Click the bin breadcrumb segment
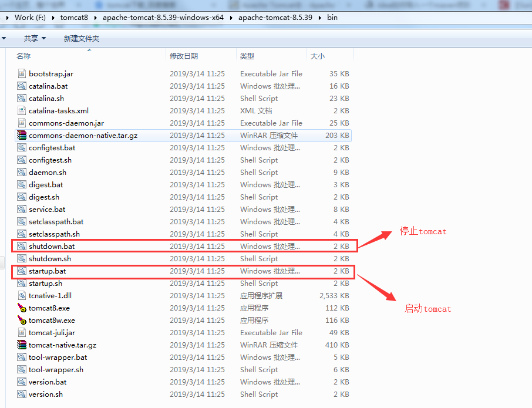Image resolution: width=532 pixels, height=408 pixels. point(332,18)
